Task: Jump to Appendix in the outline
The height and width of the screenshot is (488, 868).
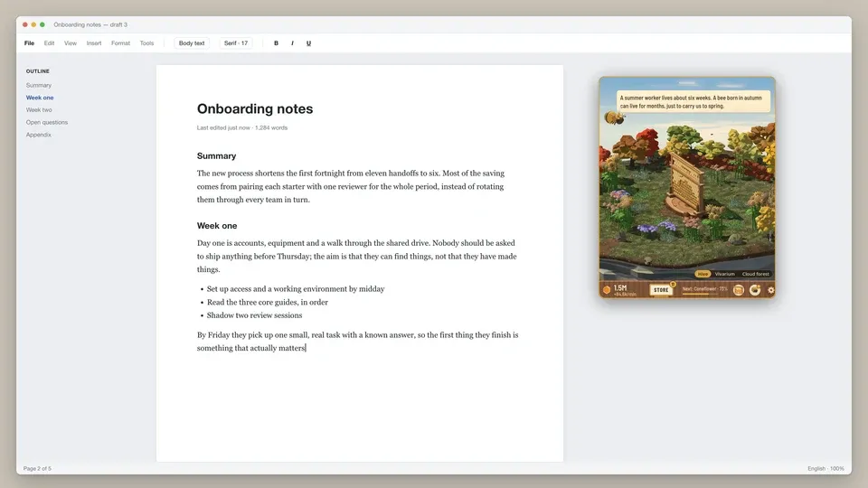Action: coord(38,135)
